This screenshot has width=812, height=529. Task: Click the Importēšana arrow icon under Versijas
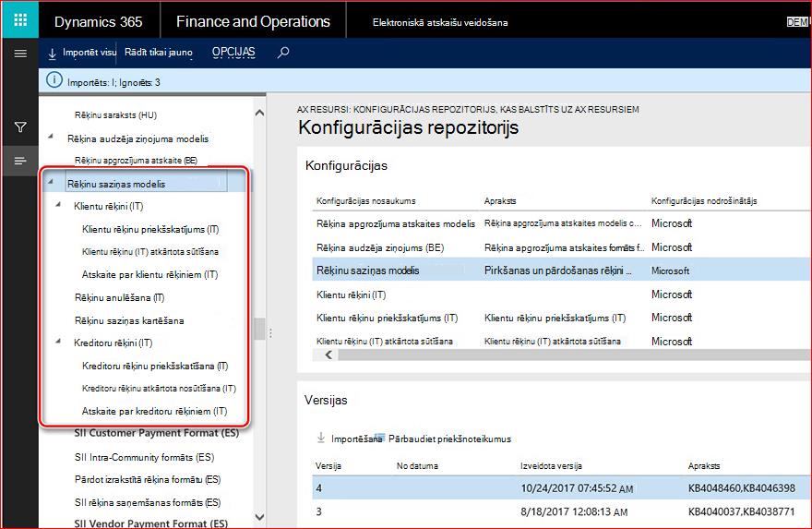[x=321, y=439]
